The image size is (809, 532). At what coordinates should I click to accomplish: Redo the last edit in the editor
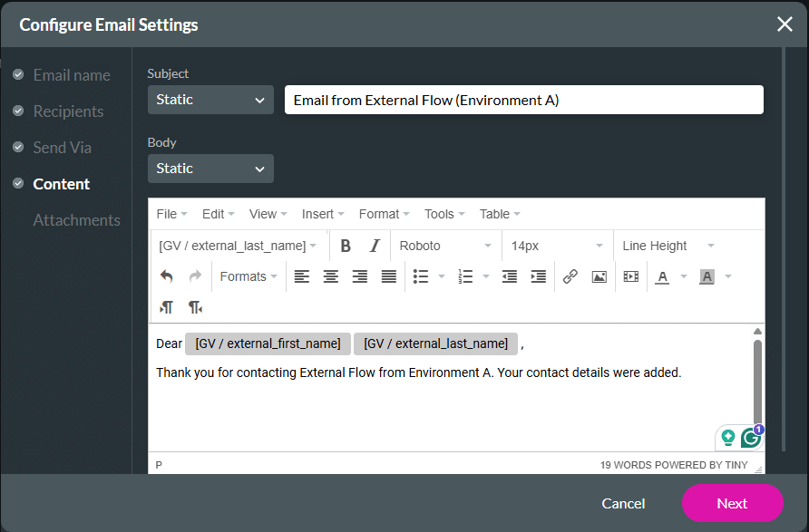(x=192, y=276)
